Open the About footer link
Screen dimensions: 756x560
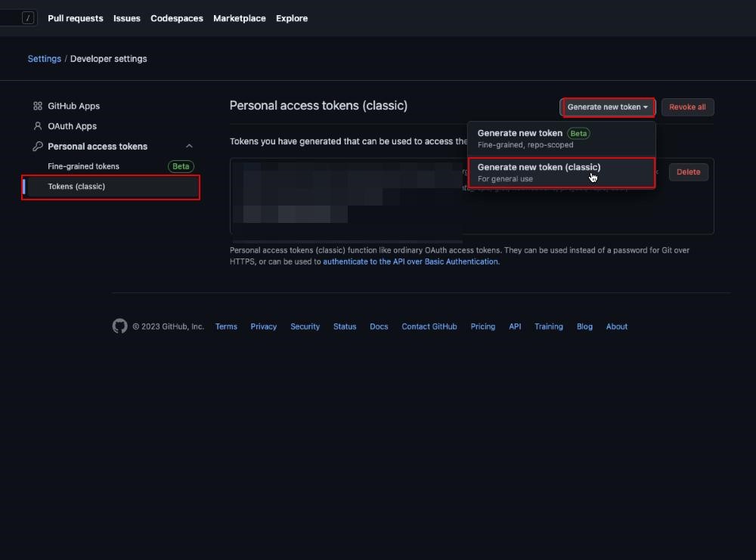pyautogui.click(x=617, y=326)
